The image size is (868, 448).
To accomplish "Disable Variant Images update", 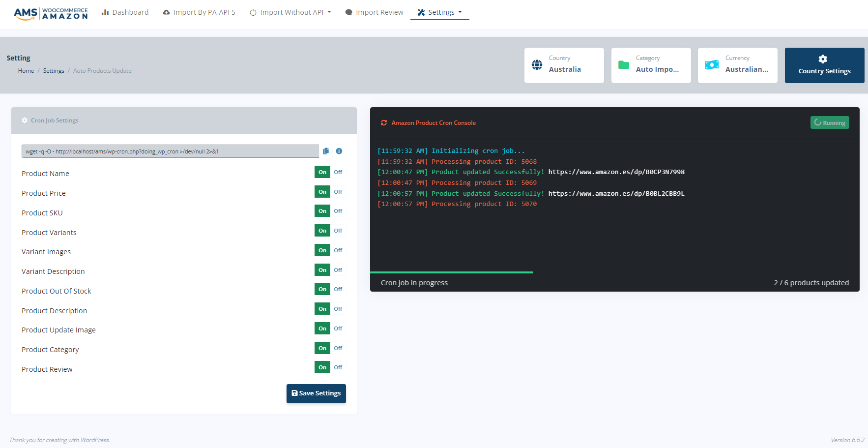I will click(338, 250).
